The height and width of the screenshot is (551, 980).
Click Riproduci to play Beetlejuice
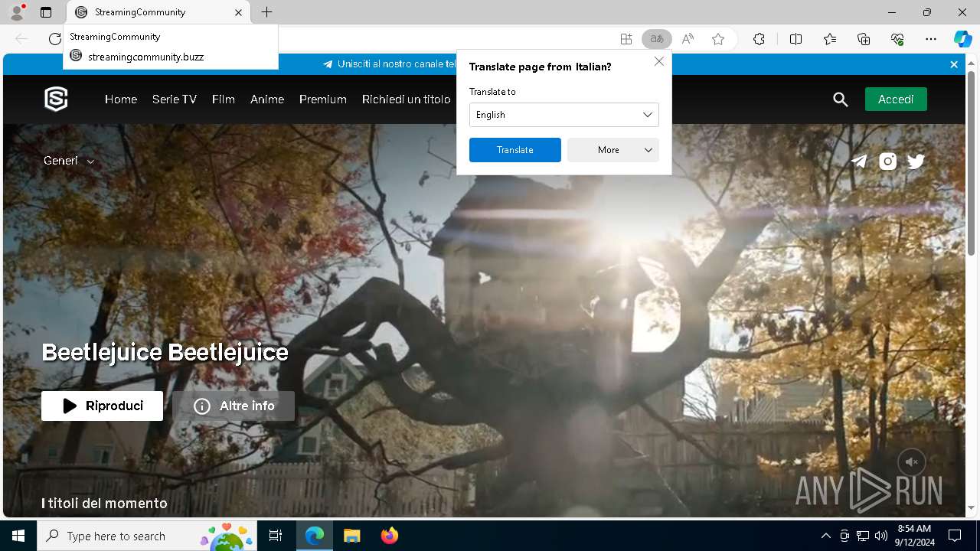click(x=102, y=406)
